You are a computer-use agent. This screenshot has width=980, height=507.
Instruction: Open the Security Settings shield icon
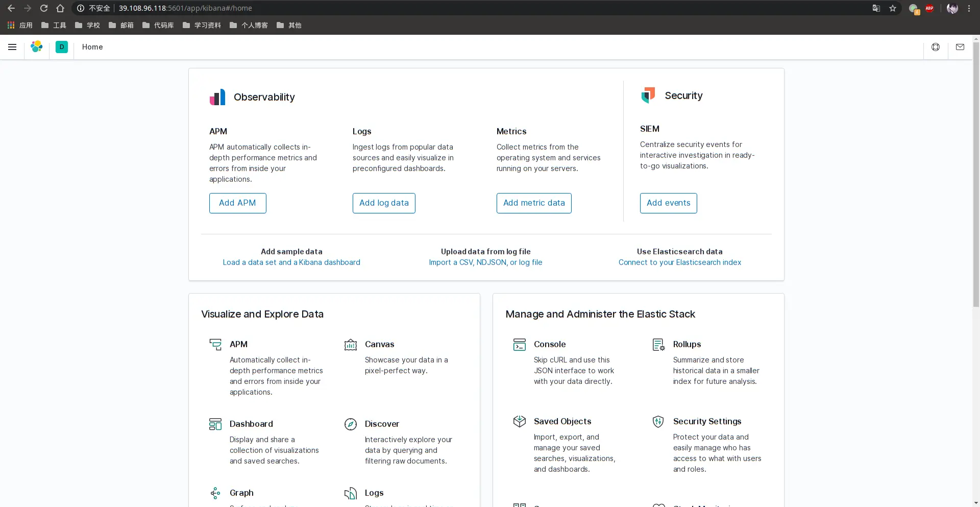[658, 422]
